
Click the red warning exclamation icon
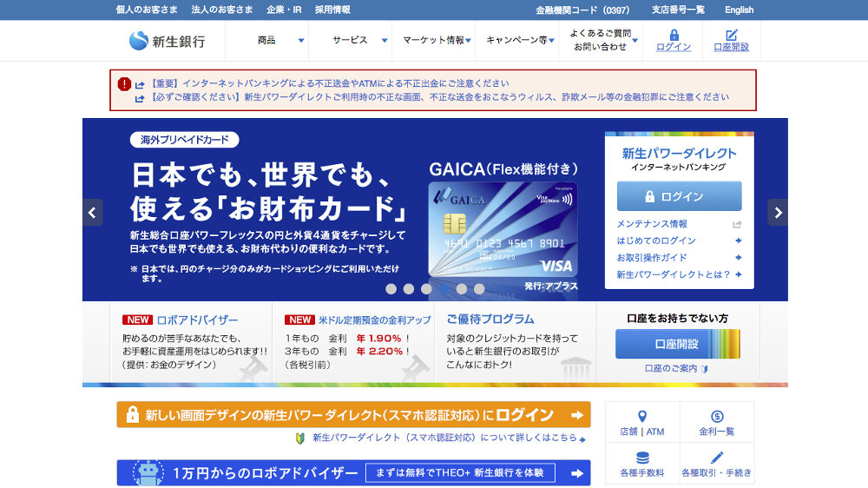point(124,84)
